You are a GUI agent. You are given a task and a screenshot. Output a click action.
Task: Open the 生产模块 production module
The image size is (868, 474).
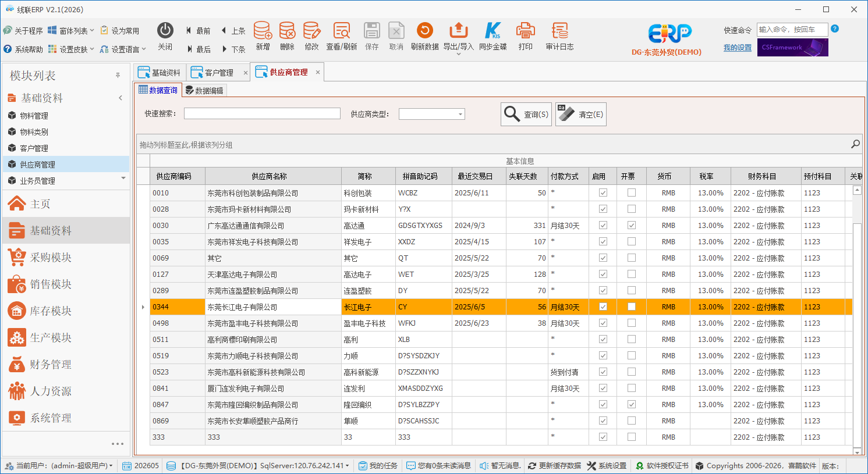[66, 337]
